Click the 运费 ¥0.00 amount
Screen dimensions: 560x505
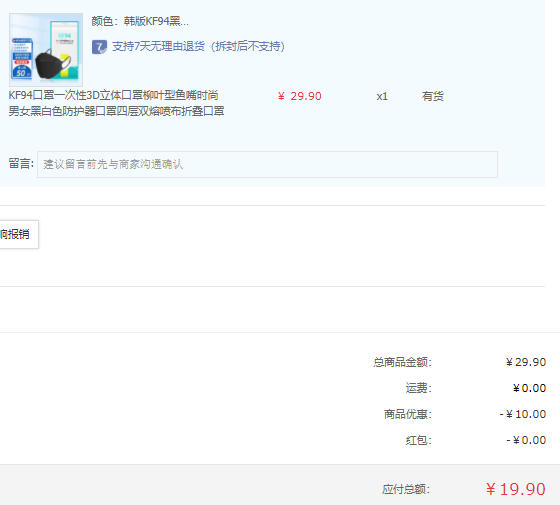tap(529, 388)
